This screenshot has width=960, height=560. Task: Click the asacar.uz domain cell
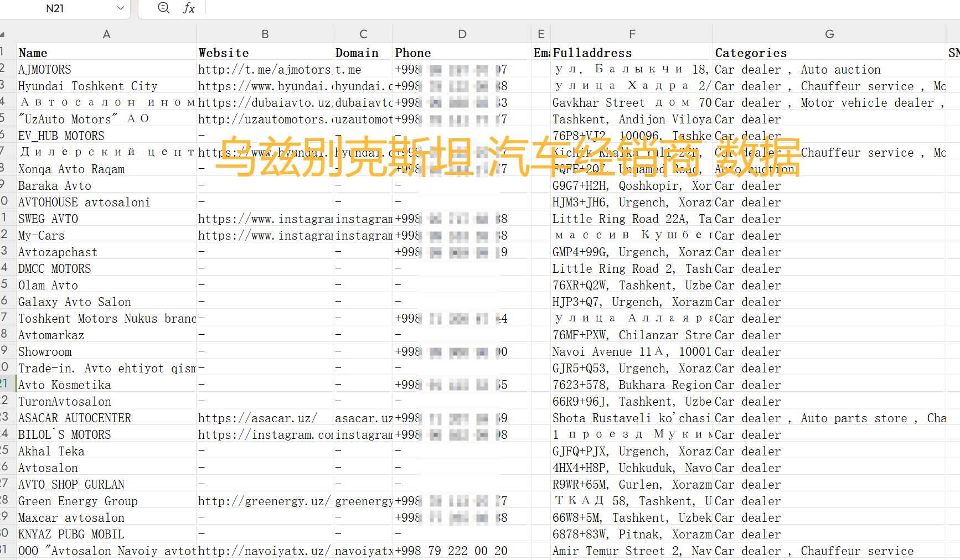(363, 418)
